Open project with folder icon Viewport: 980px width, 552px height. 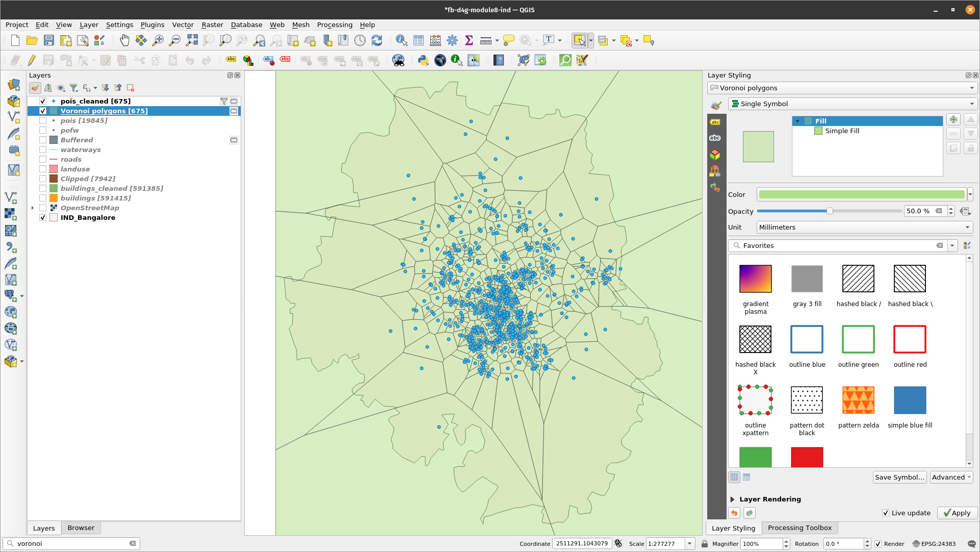pyautogui.click(x=32, y=41)
